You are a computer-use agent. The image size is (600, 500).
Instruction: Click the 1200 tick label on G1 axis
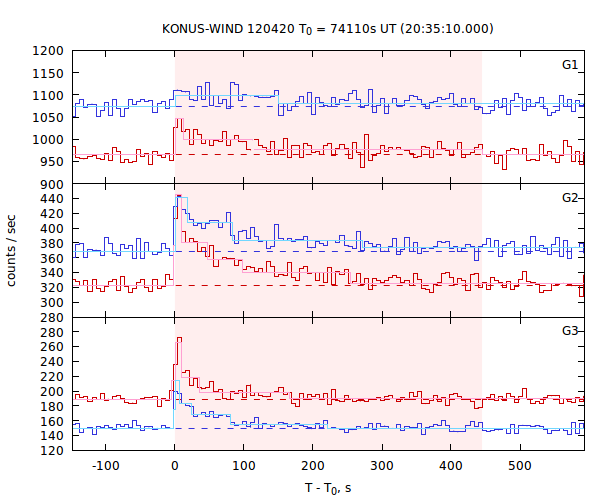[x=48, y=51]
